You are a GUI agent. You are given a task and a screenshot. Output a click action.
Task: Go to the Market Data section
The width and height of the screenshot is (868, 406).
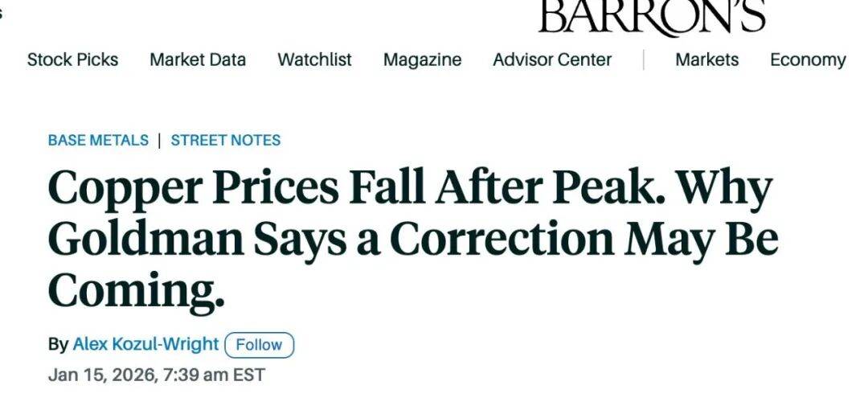(x=198, y=59)
